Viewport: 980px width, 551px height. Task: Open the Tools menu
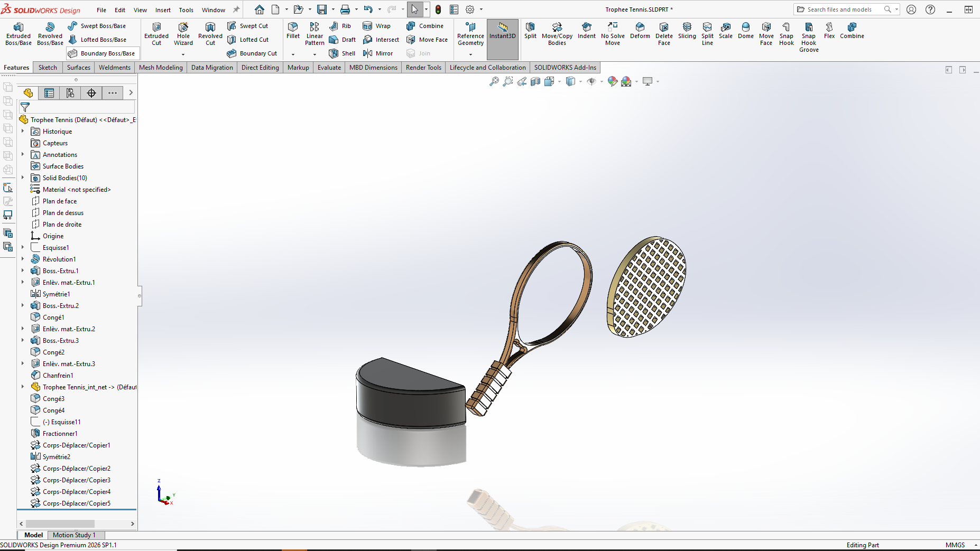[x=186, y=10]
